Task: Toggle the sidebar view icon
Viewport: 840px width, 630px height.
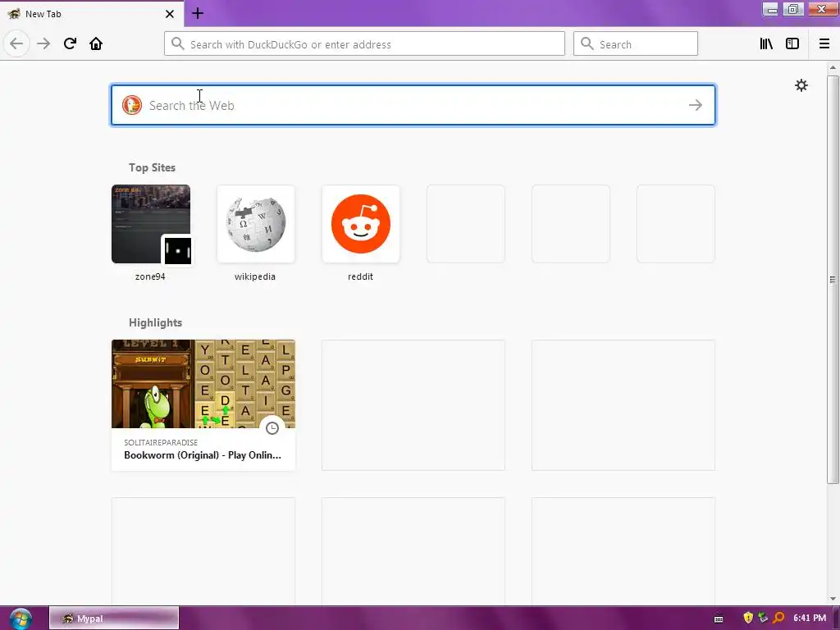Action: click(792, 44)
